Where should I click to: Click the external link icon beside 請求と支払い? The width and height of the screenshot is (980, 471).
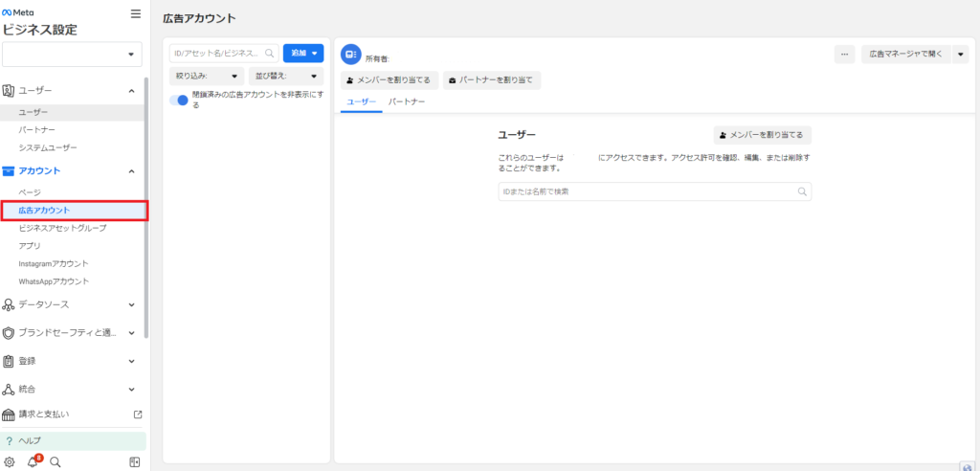[137, 415]
